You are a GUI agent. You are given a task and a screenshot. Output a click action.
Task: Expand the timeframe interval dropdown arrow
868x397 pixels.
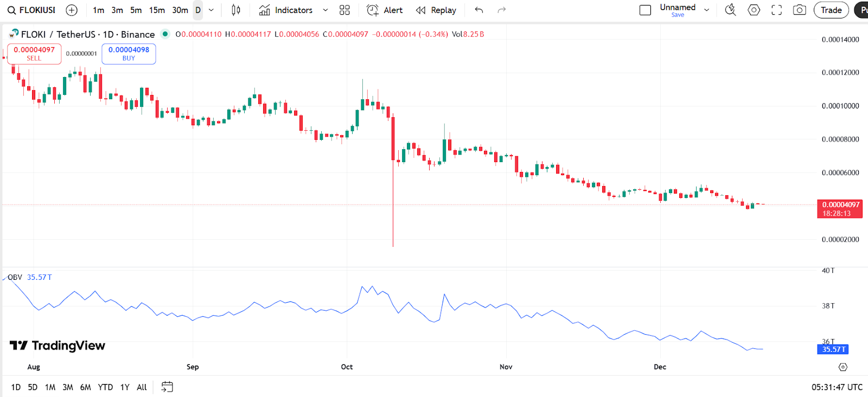212,10
